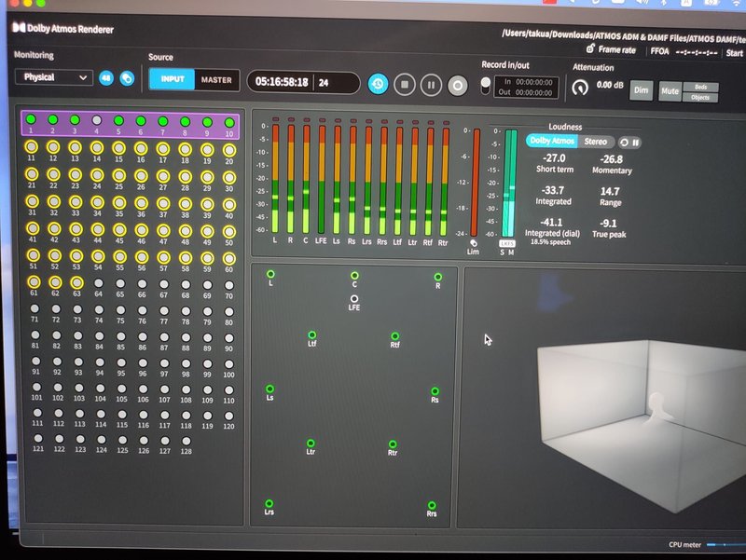Toggle the Record in/out switch
Screen dimensions: 746x560
click(x=486, y=86)
